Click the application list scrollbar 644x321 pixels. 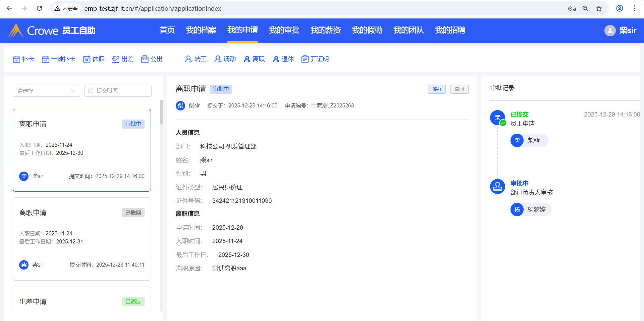click(161, 112)
